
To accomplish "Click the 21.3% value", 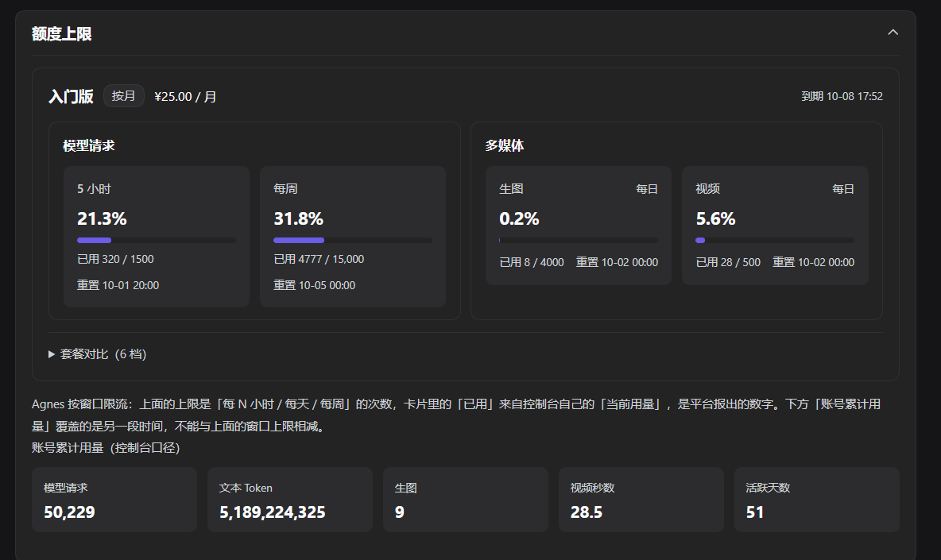I will pos(102,219).
